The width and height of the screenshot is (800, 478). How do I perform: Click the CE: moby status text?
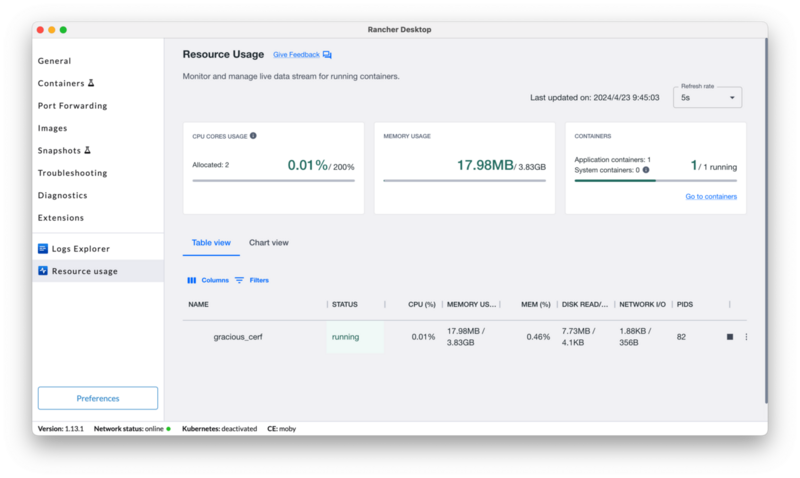click(x=282, y=429)
